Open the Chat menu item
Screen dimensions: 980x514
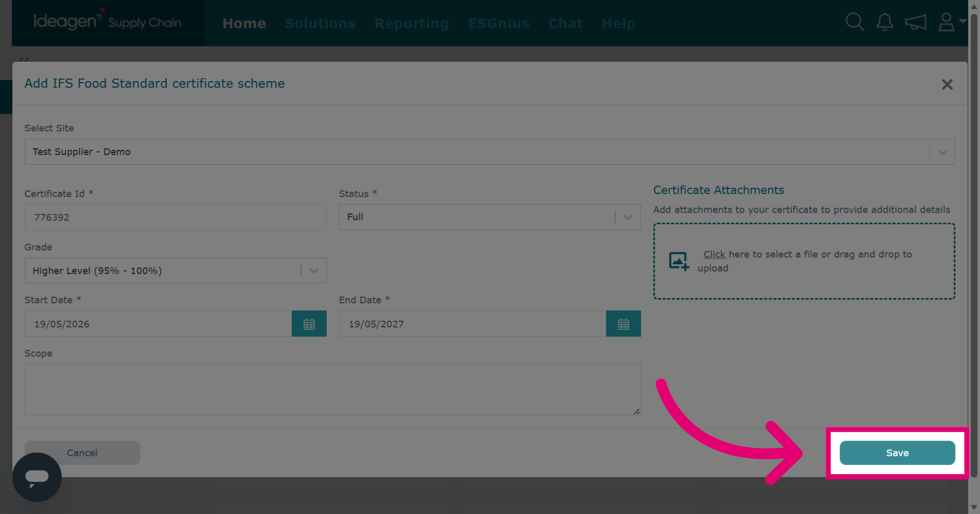coord(565,23)
